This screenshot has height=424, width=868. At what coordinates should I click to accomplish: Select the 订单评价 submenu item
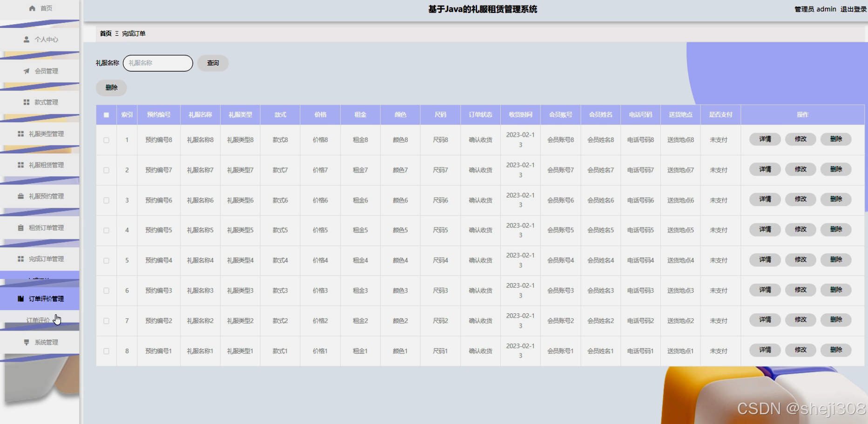(x=37, y=320)
